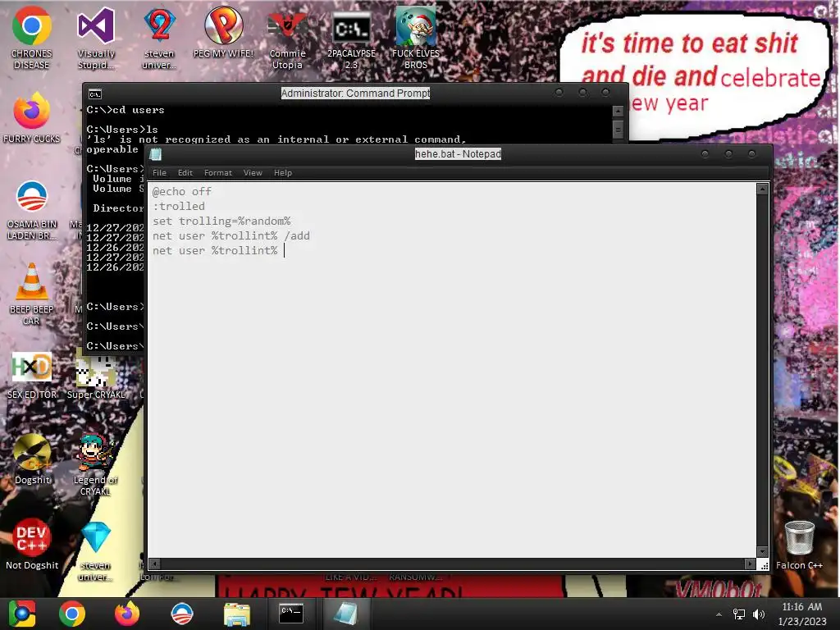Click the volume speaker tray icon
Image resolution: width=840 pixels, height=630 pixels.
(759, 614)
